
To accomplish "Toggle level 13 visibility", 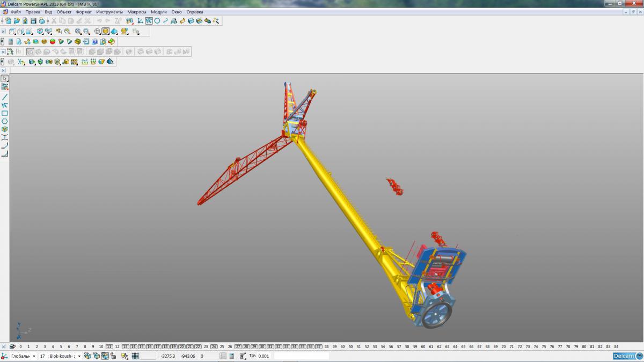I will [125, 346].
